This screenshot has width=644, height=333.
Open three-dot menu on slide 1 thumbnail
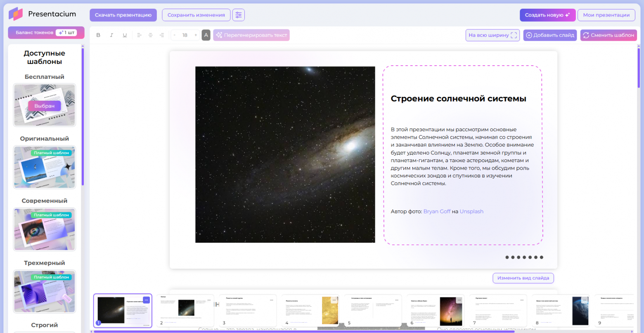tap(146, 300)
